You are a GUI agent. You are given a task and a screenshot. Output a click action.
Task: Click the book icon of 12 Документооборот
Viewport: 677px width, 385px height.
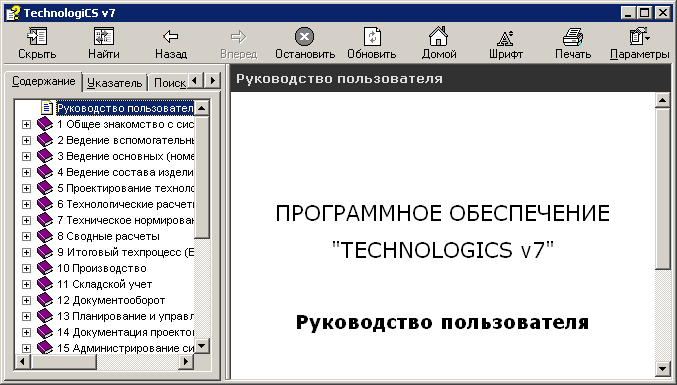click(x=44, y=300)
